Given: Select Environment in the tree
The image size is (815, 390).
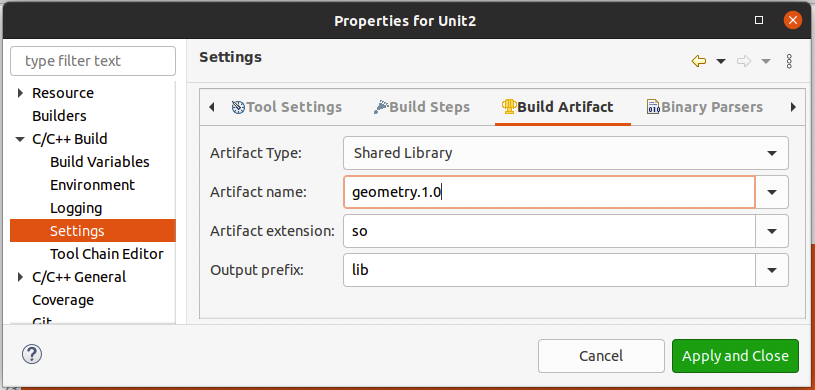Looking at the screenshot, I should tap(93, 185).
